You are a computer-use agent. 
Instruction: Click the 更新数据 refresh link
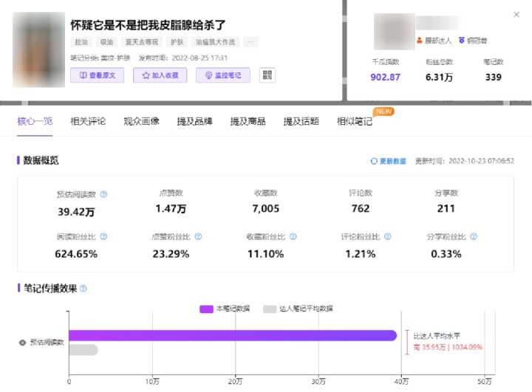(x=388, y=161)
